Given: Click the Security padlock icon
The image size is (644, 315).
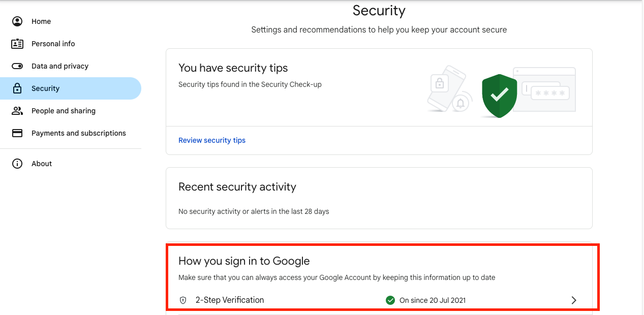Looking at the screenshot, I should coord(17,88).
